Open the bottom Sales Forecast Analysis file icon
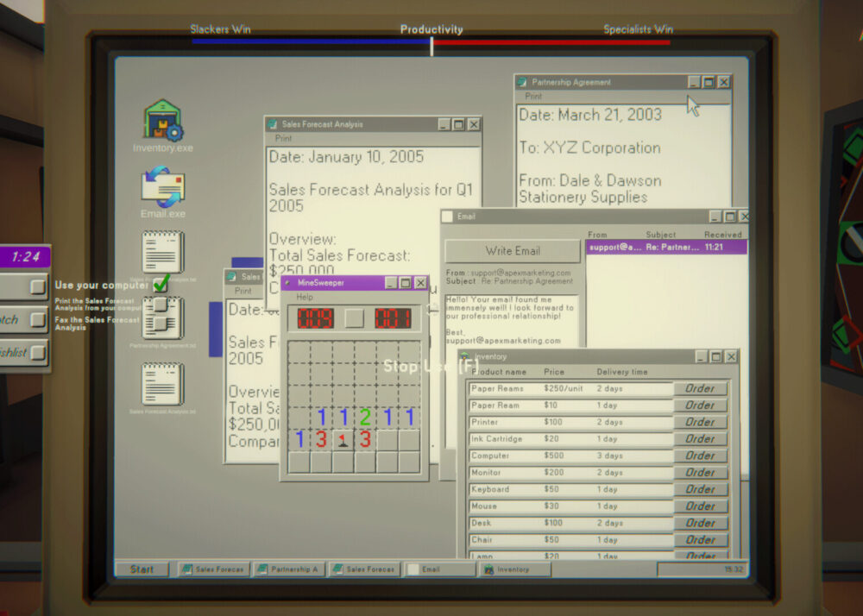 click(162, 384)
